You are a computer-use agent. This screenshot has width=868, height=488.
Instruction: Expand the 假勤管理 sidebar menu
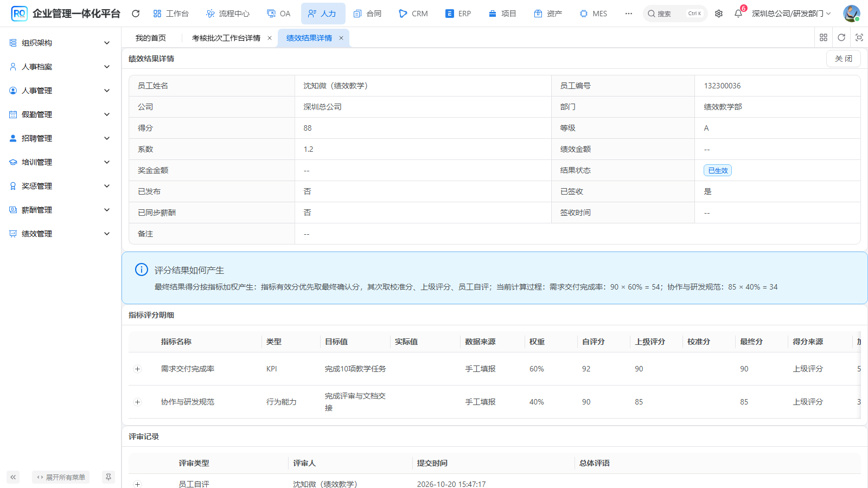click(60, 114)
